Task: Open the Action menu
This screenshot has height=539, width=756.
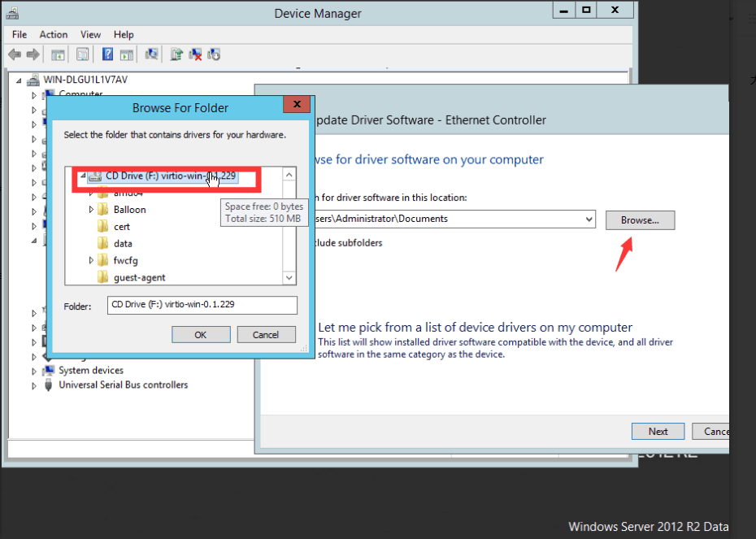Action: pos(54,35)
